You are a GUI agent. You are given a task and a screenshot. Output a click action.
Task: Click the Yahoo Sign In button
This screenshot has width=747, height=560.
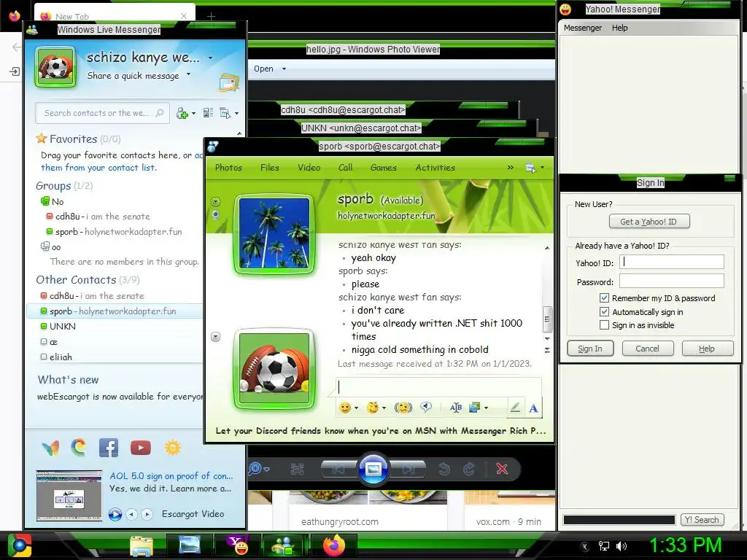tap(590, 349)
